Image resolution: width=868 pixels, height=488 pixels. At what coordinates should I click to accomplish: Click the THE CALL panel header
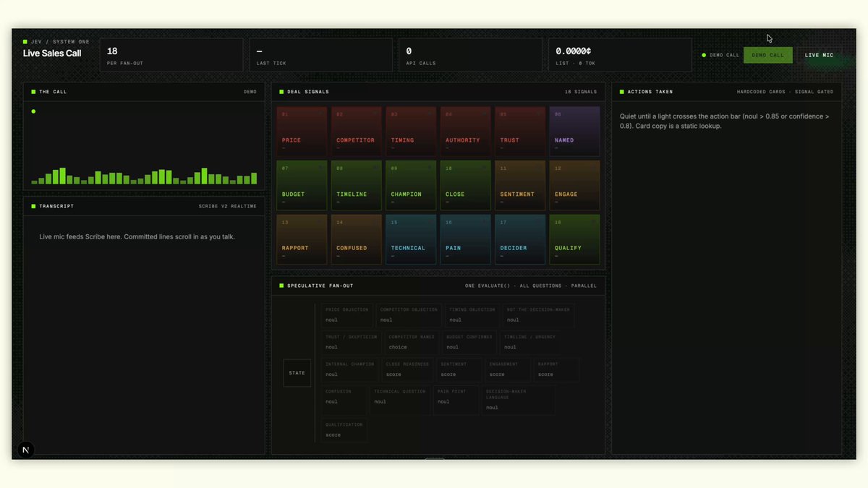(144, 92)
